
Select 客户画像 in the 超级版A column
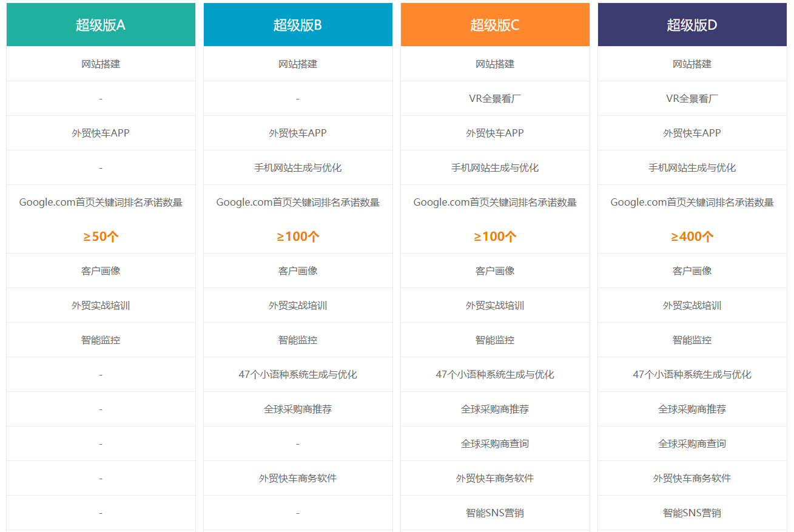[101, 271]
